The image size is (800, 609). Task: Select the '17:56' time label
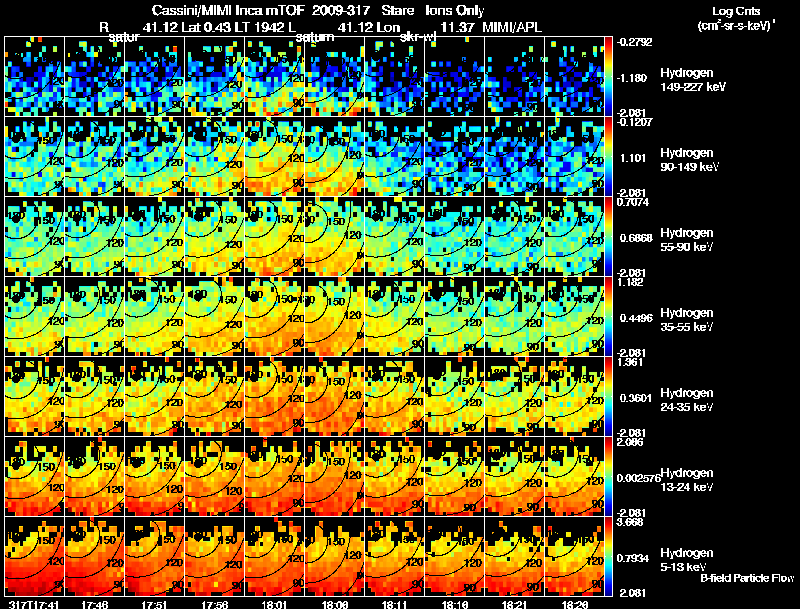tap(215, 604)
